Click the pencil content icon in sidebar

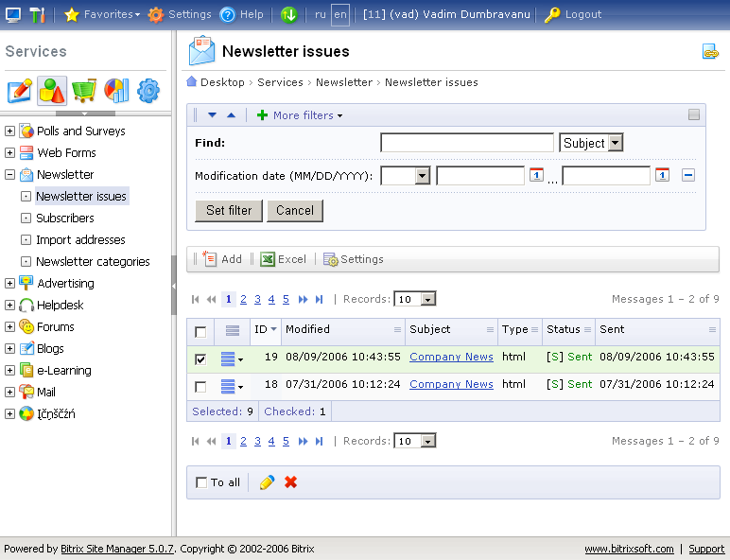coord(20,91)
